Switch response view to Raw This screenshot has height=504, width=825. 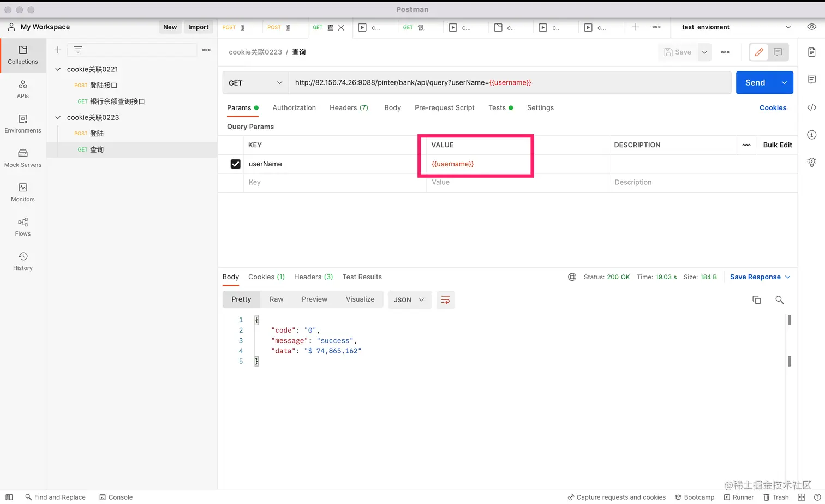(277, 299)
